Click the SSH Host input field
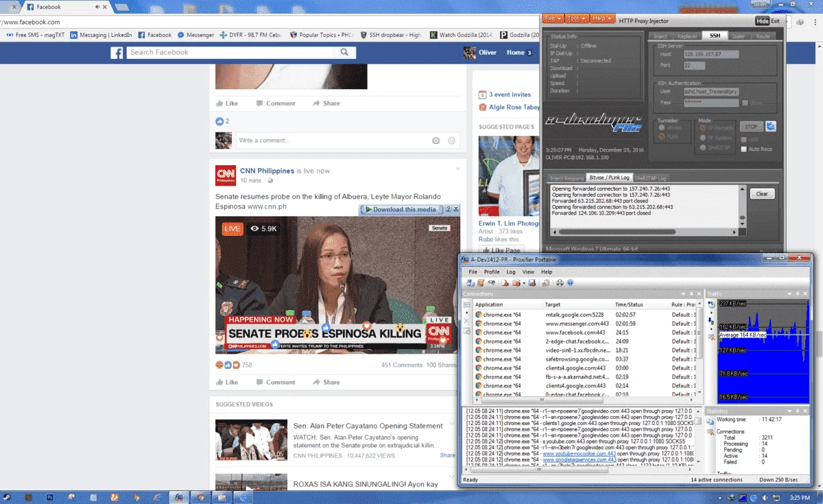This screenshot has height=504, width=823. coord(712,54)
